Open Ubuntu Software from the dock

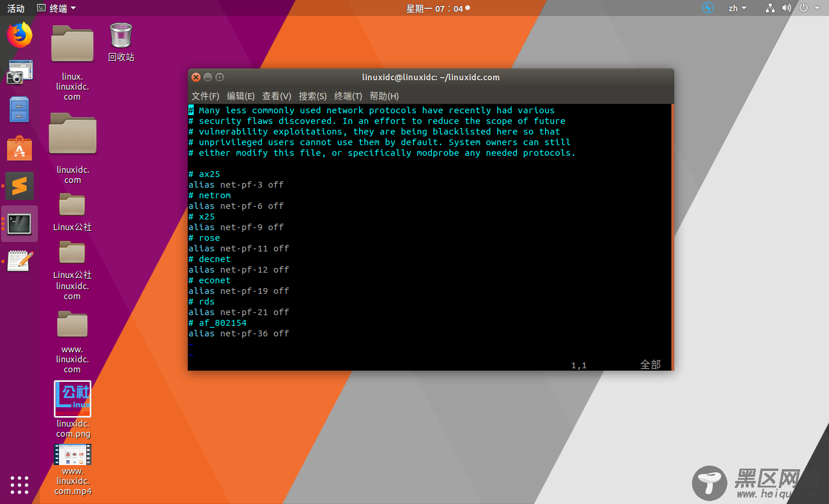pos(19,148)
